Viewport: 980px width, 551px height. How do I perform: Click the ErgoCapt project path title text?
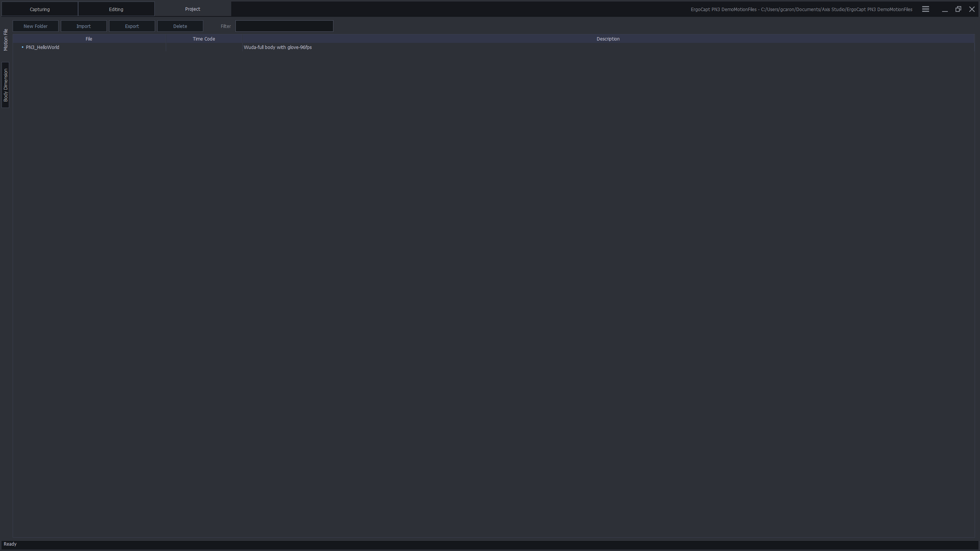[801, 9]
